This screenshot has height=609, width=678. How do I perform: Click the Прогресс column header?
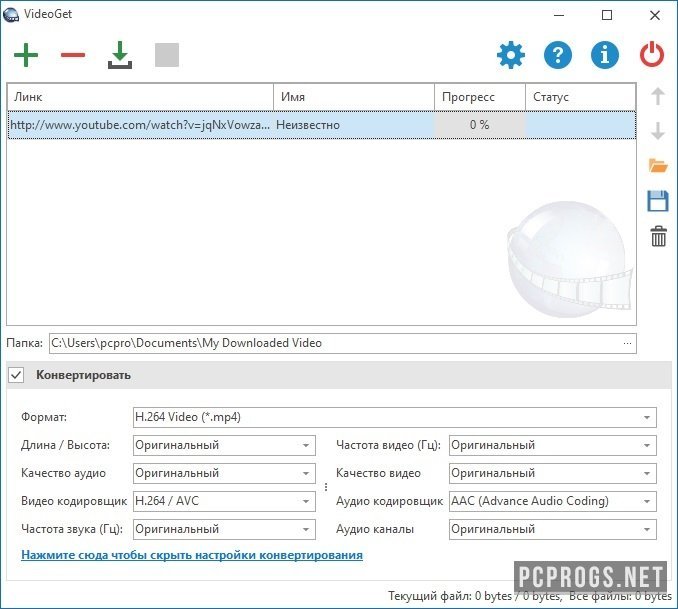point(480,97)
